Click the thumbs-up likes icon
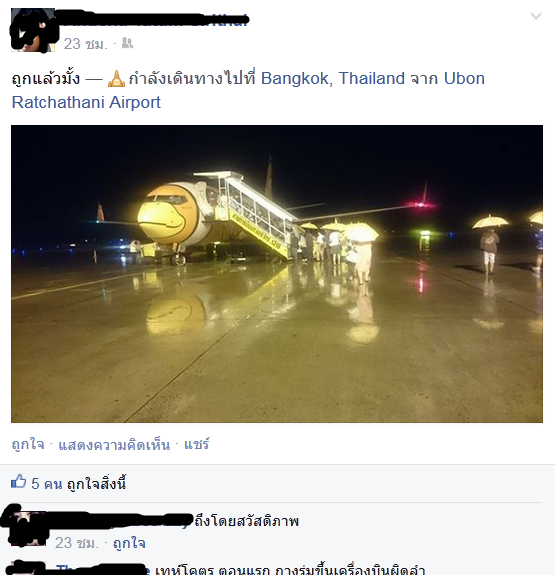The image size is (555, 575). point(18,481)
